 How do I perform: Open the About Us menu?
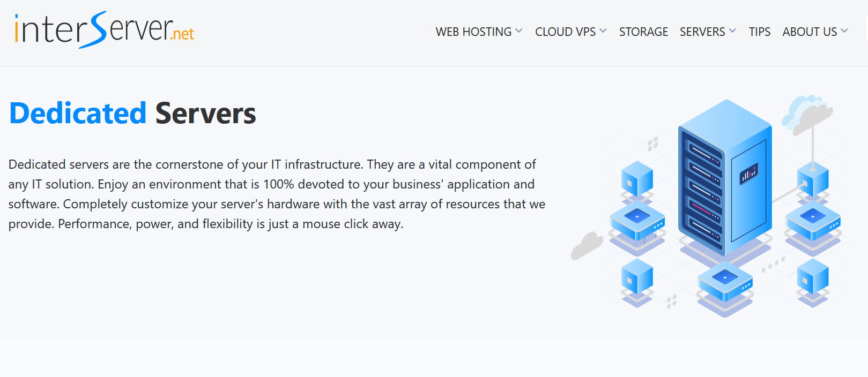tap(810, 32)
